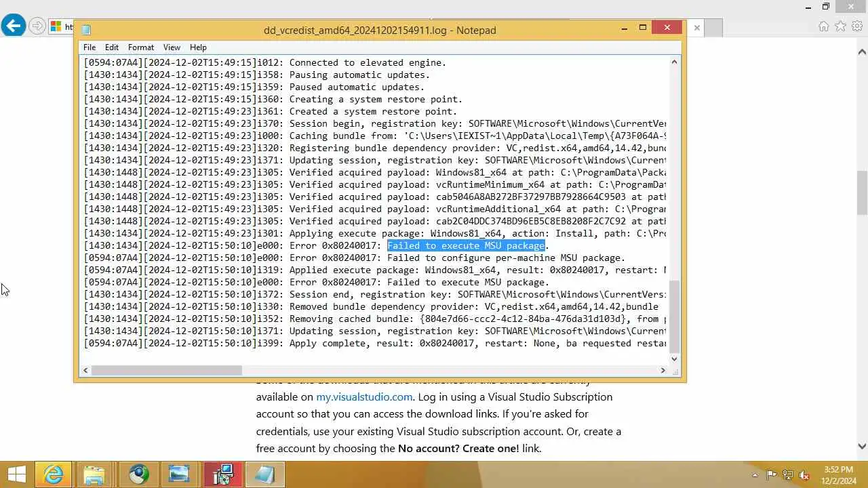Open the muted volume tray icon
The image size is (868, 488).
click(x=804, y=474)
